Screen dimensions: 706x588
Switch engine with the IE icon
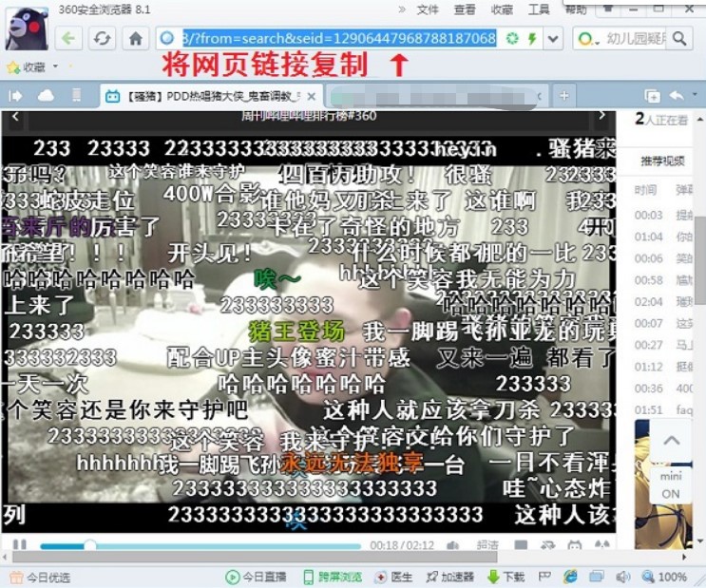point(570,576)
